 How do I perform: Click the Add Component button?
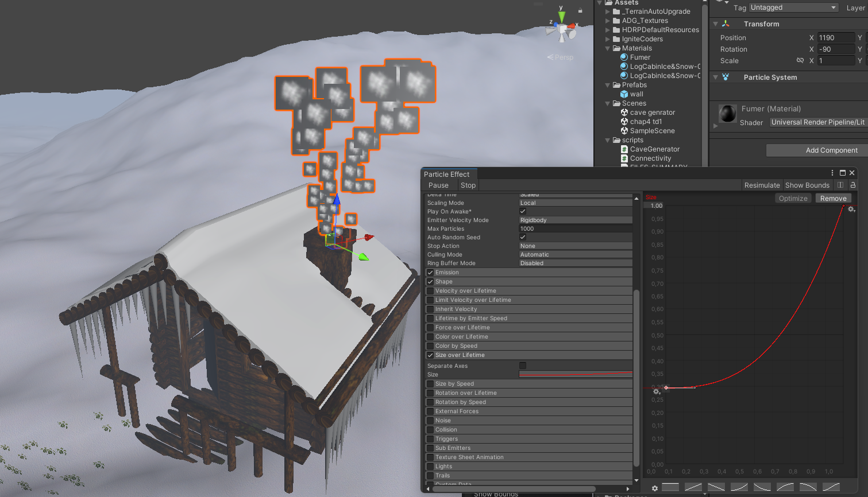tap(831, 150)
